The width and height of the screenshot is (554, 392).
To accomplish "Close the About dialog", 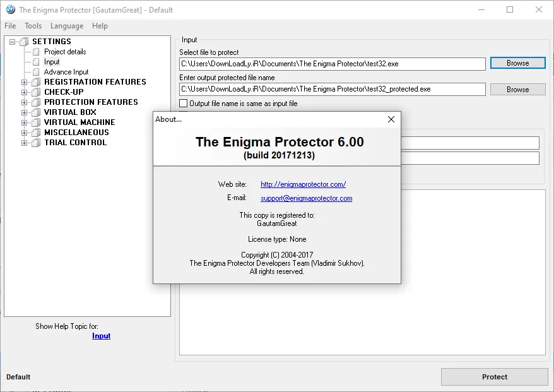I will [391, 119].
